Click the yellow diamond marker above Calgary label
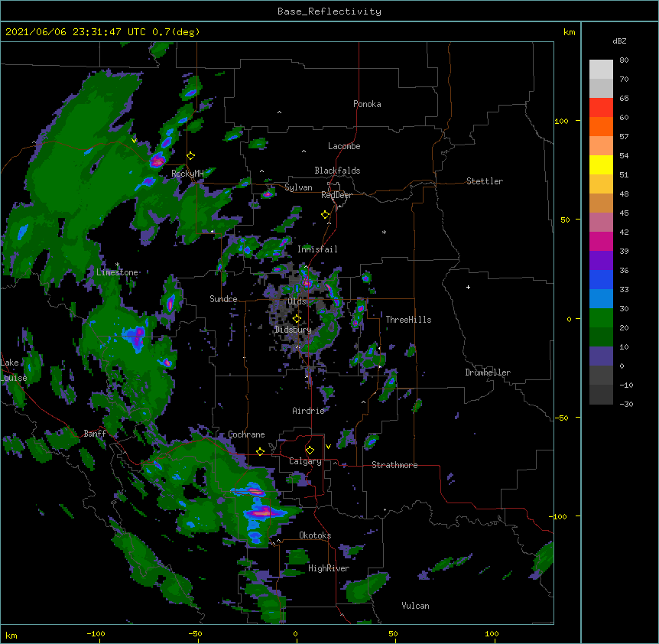This screenshot has width=659, height=644. pyautogui.click(x=310, y=450)
